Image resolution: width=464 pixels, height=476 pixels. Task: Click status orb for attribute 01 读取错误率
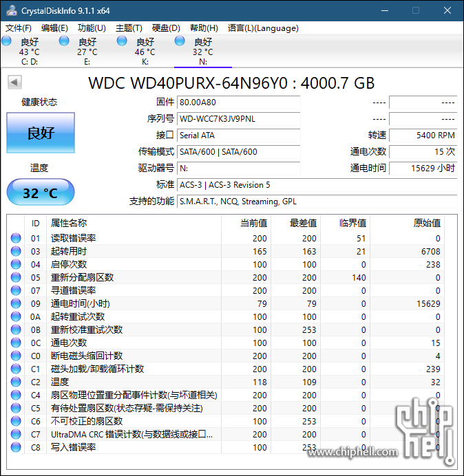click(16, 238)
